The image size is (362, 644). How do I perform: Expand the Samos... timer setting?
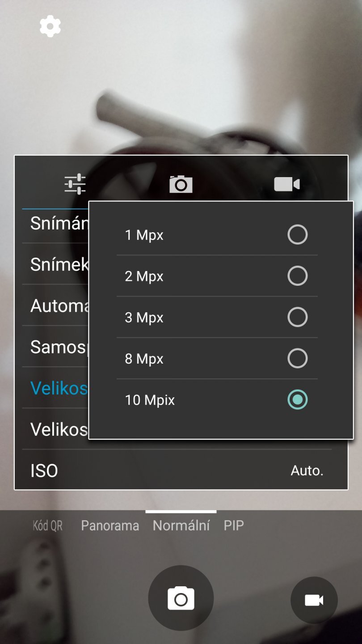pyautogui.click(x=57, y=347)
